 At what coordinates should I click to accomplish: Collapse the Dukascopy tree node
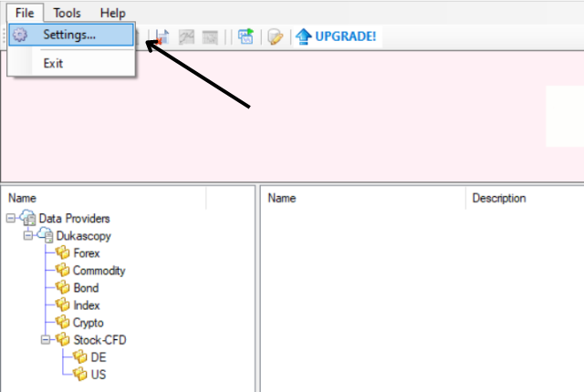pyautogui.click(x=28, y=236)
